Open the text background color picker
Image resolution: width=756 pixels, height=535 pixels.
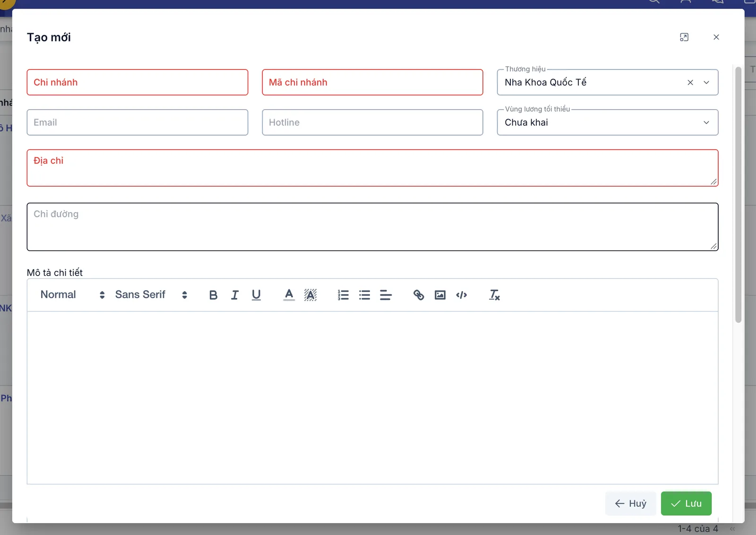point(310,295)
